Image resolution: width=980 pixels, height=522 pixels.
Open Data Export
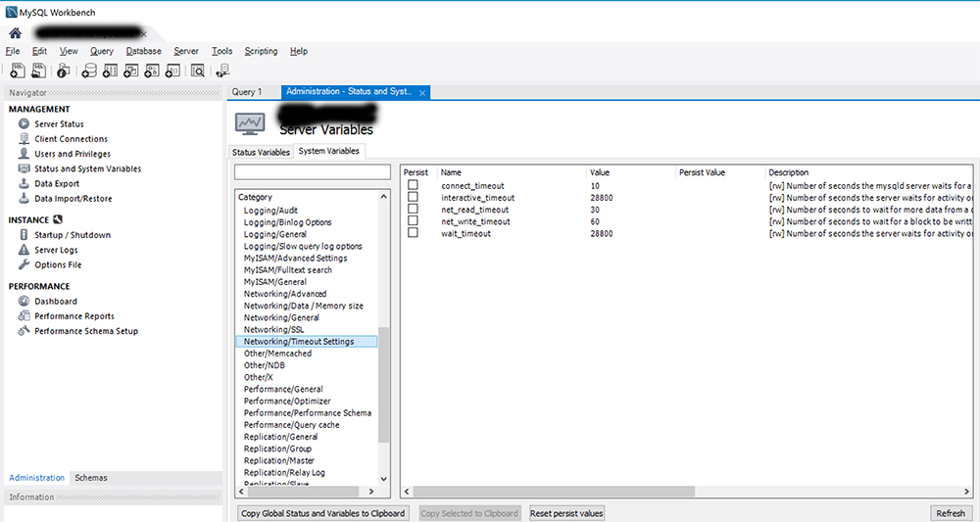(x=57, y=183)
